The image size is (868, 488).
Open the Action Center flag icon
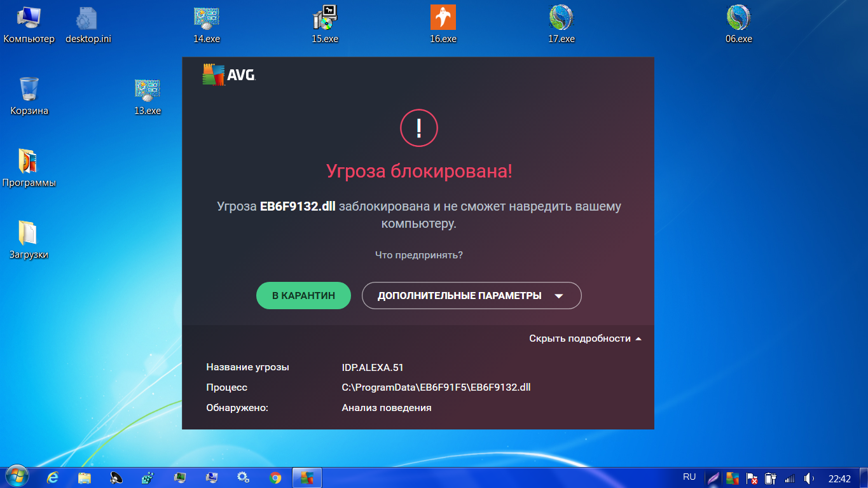coord(752,478)
